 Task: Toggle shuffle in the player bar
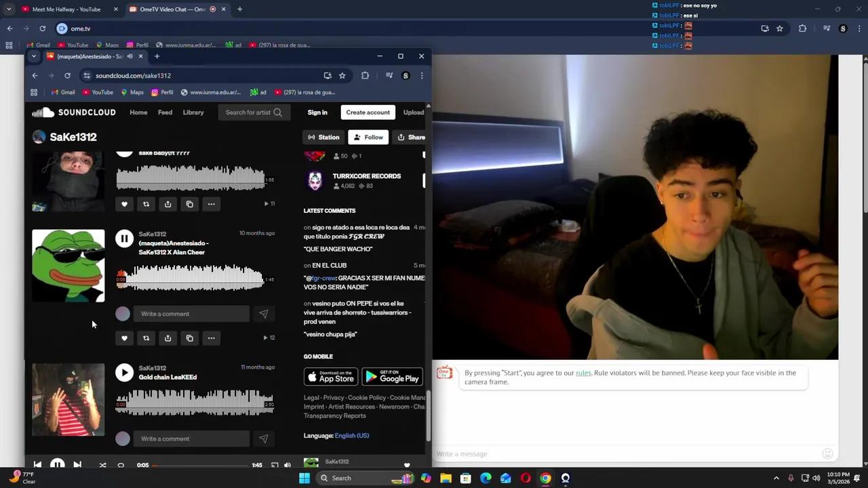(x=102, y=465)
